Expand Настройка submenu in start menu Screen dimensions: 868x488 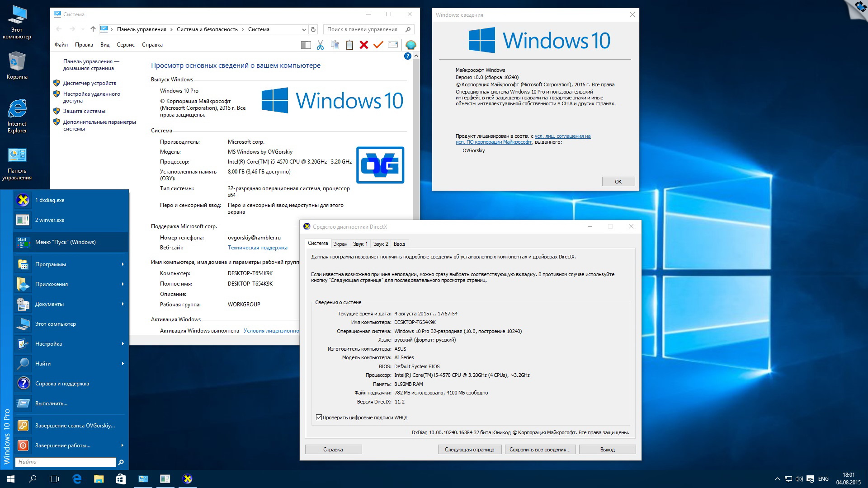pos(123,344)
